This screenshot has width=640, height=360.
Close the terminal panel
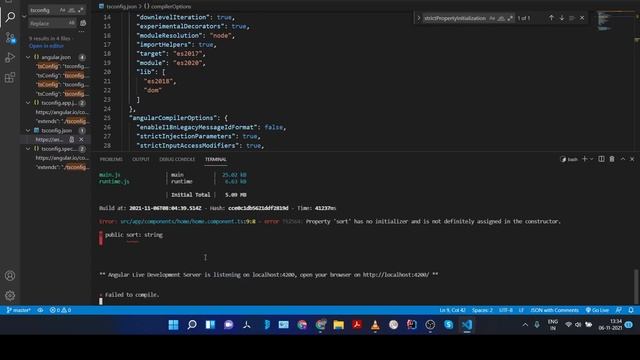pos(632,159)
